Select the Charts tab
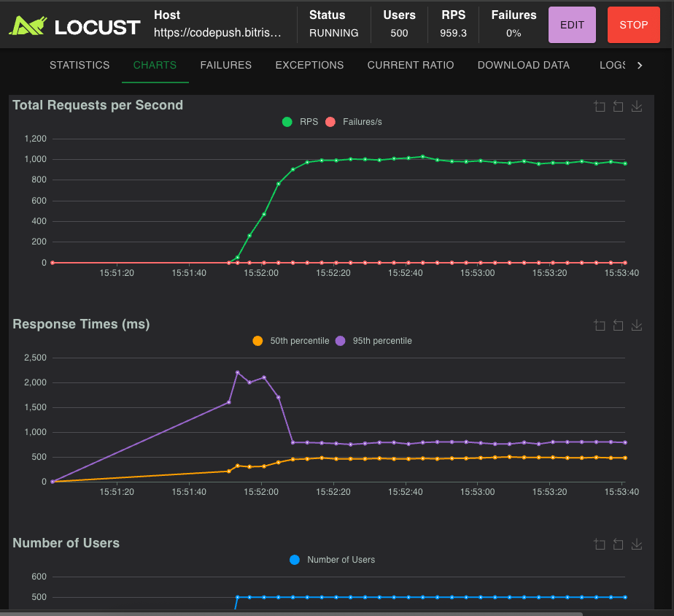The image size is (674, 616). 155,65
